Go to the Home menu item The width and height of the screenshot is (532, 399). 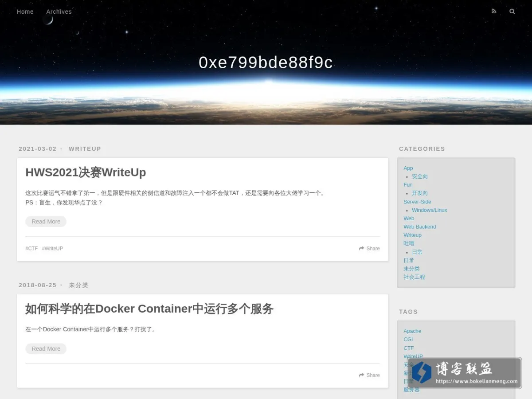tap(25, 12)
